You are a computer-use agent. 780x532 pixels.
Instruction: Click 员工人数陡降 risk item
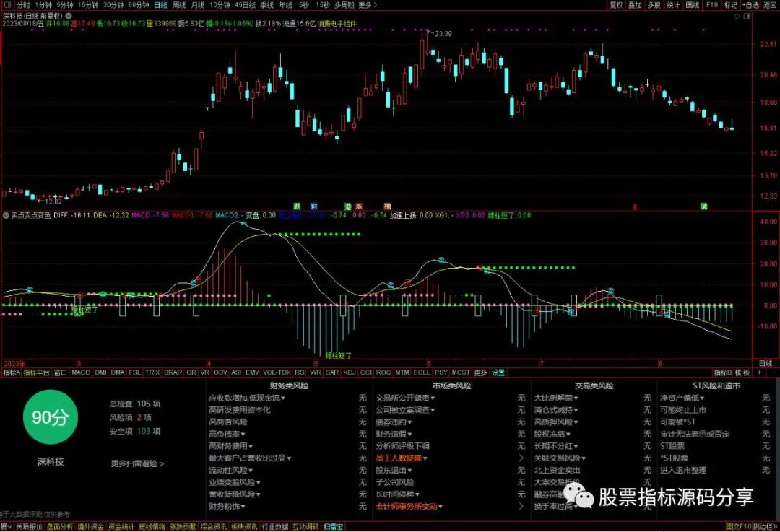(399, 458)
